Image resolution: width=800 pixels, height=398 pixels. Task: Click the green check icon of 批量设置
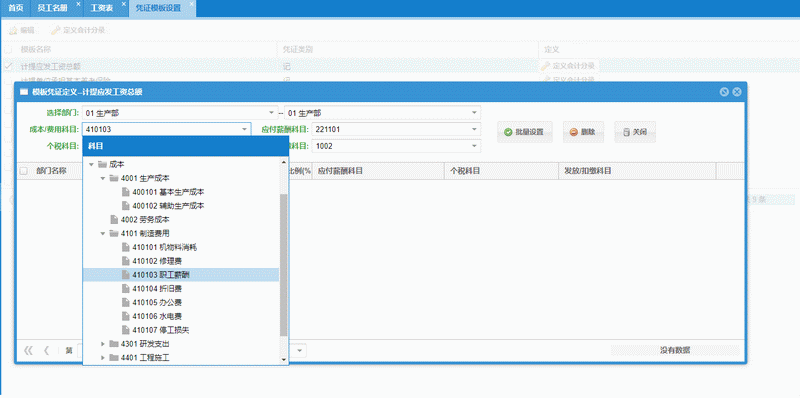(508, 132)
